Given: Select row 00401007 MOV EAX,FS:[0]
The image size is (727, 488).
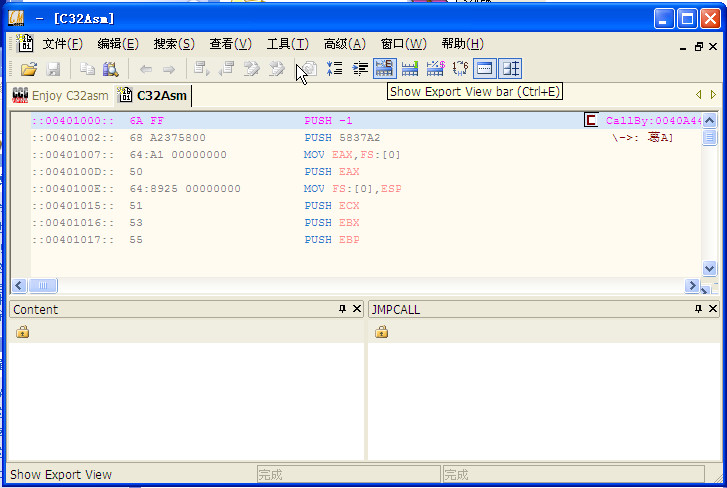Looking at the screenshot, I should tap(366, 155).
